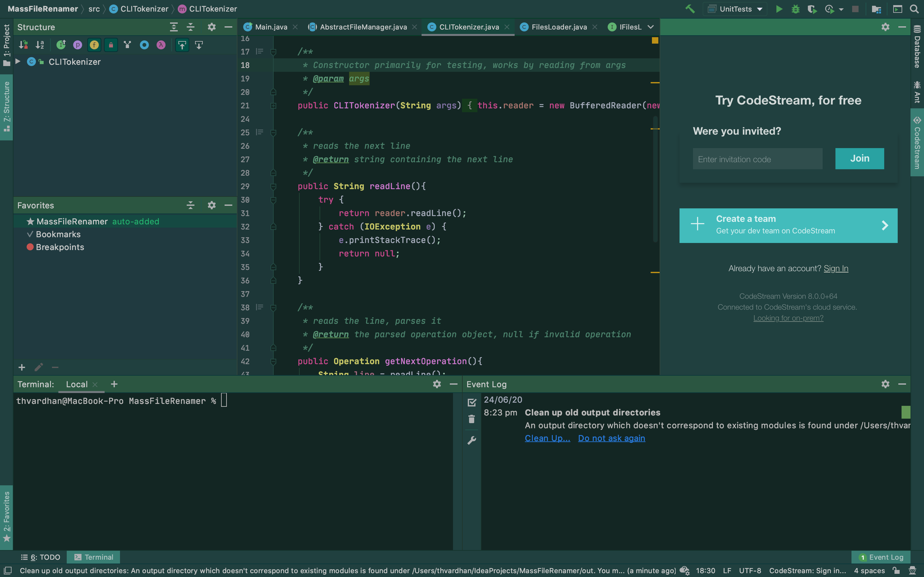Click the Sign In link in CodeStream
Viewport: 924px width, 577px height.
[835, 268]
